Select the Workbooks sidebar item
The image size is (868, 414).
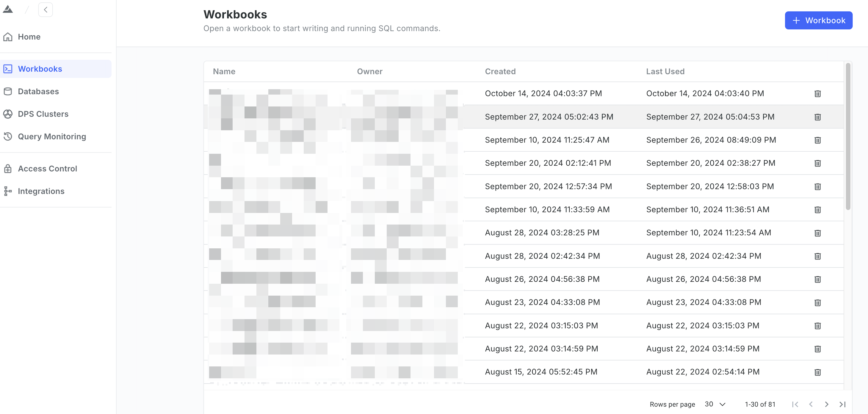(40, 69)
